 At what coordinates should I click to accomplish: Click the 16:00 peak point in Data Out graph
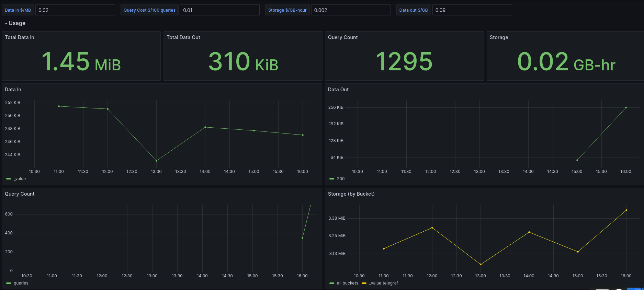pyautogui.click(x=626, y=107)
